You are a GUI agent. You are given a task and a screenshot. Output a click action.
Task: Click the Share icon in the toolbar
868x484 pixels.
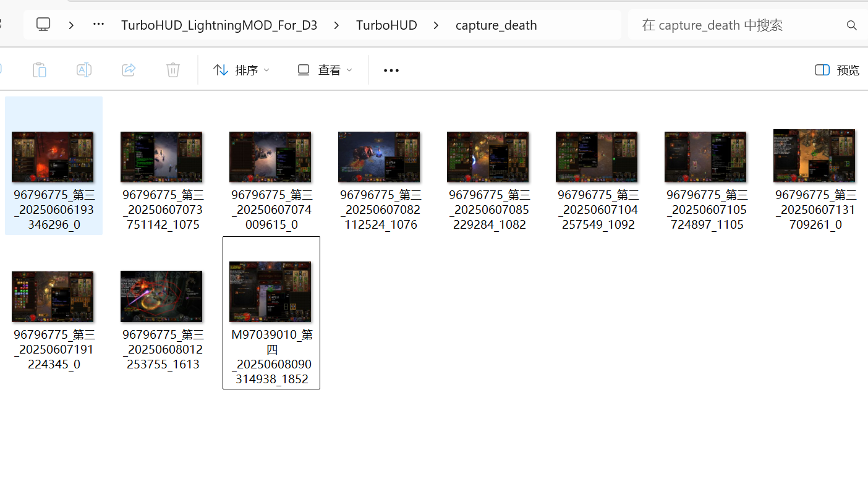pyautogui.click(x=128, y=70)
